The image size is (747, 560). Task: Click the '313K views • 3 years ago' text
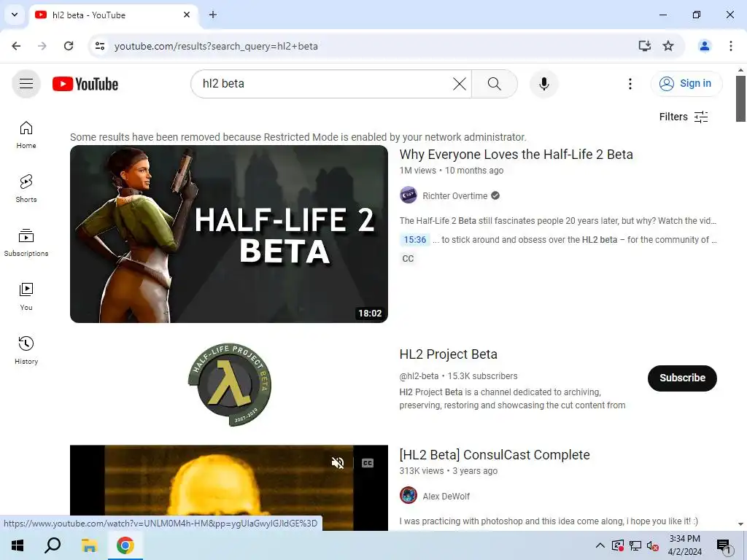pyautogui.click(x=449, y=471)
